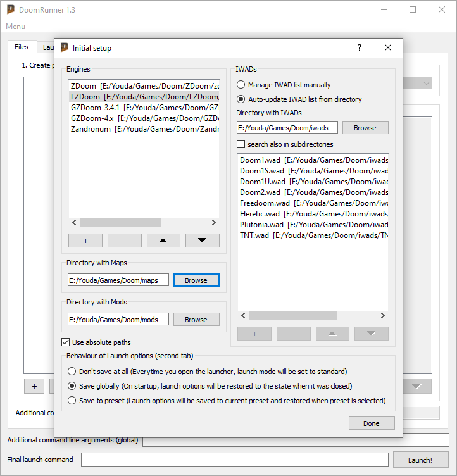Move selected engine down in Engines list

point(203,241)
